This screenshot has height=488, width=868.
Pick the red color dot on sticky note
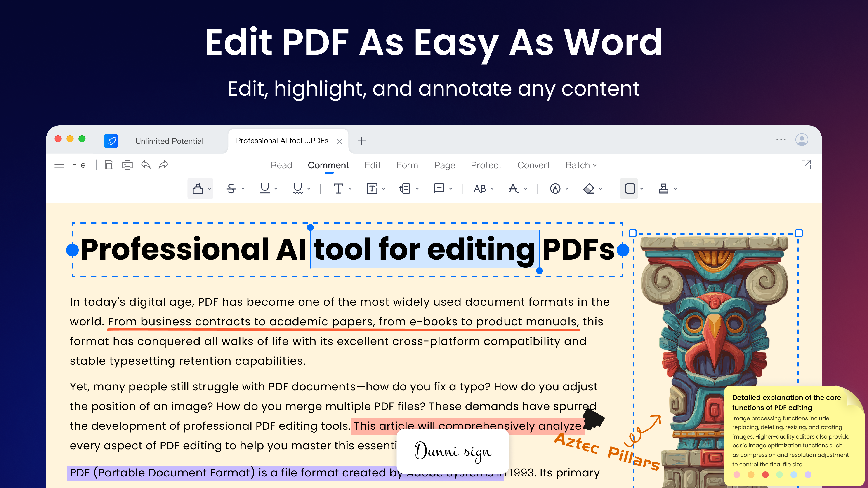click(x=765, y=474)
